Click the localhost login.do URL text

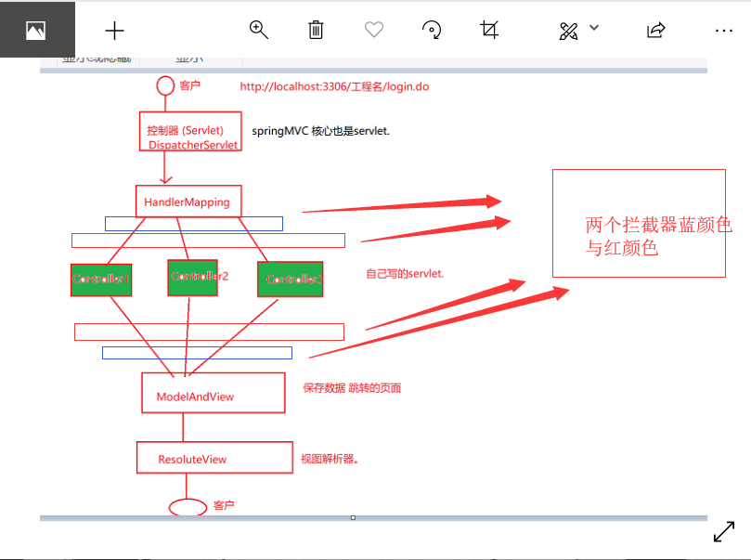[x=334, y=86]
